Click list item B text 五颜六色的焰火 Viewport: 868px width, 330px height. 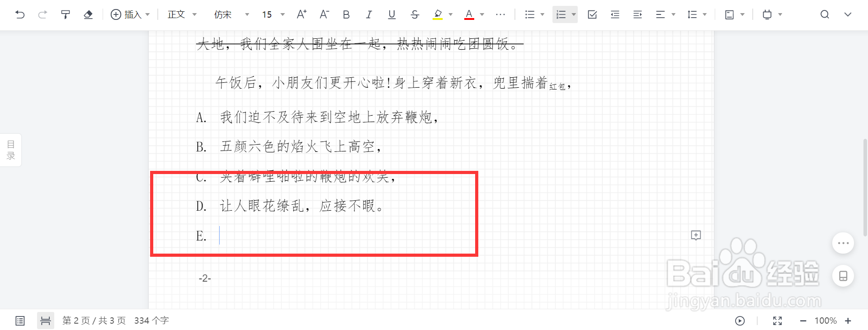click(269, 146)
